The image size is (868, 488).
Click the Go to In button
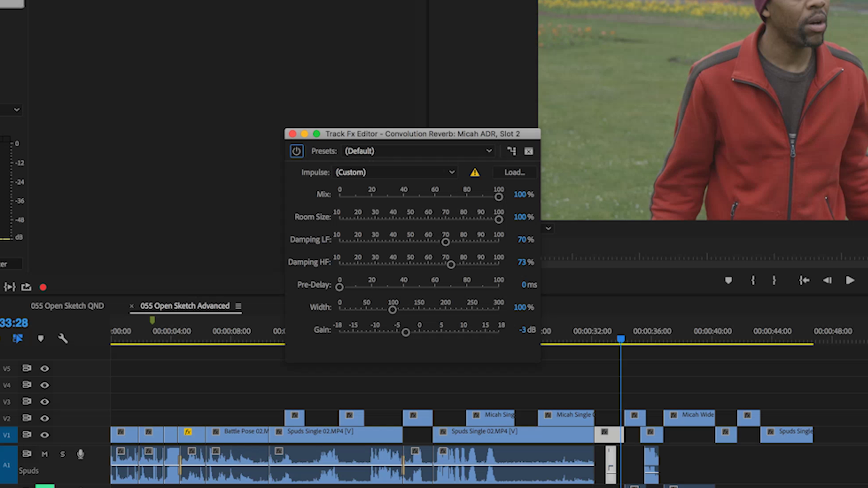point(804,281)
